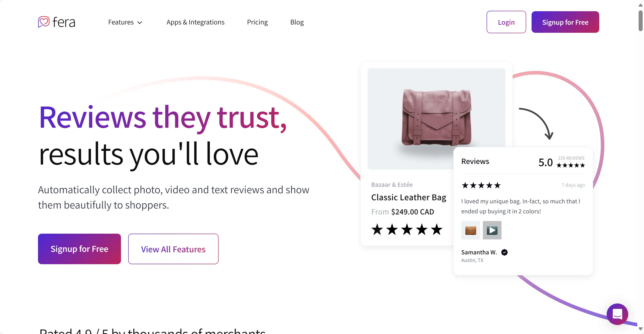Image resolution: width=644 pixels, height=334 pixels.
Task: Open the Classic Leather Bag product title
Action: click(409, 197)
